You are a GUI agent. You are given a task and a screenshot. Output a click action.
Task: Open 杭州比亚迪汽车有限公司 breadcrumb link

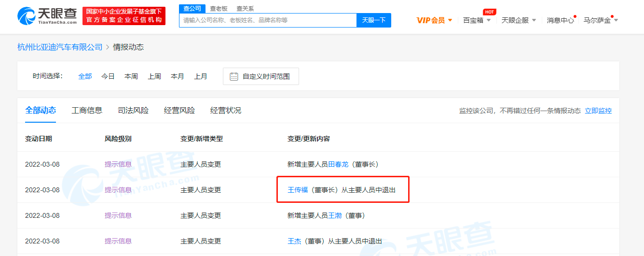click(x=60, y=47)
